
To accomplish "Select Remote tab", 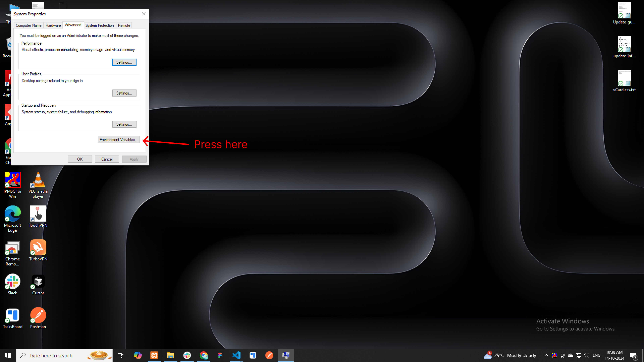I will pyautogui.click(x=124, y=25).
